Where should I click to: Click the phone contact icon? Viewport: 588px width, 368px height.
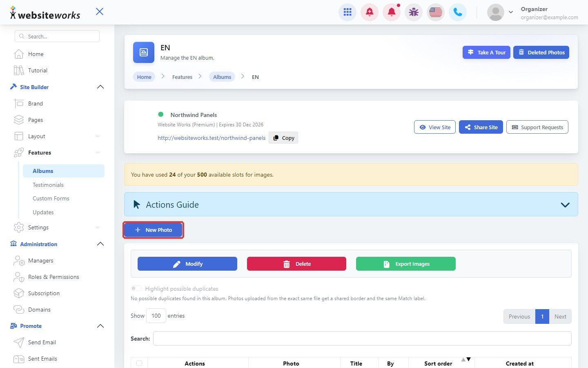point(458,12)
